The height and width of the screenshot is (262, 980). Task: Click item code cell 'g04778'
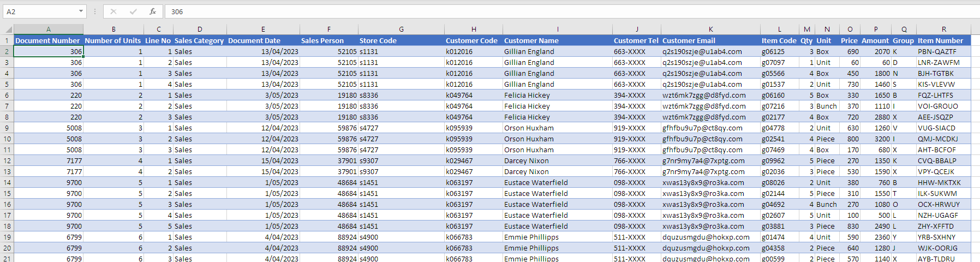780,128
